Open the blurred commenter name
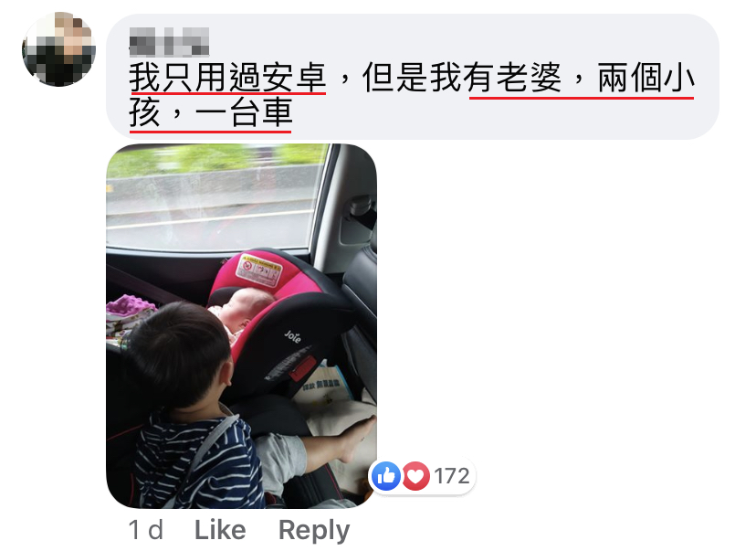Viewport: 756px width, 551px height. tap(169, 42)
